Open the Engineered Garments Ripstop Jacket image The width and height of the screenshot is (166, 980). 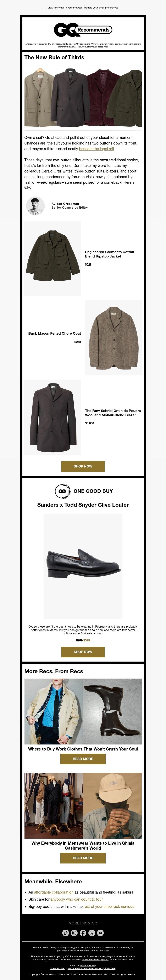(x=52, y=258)
